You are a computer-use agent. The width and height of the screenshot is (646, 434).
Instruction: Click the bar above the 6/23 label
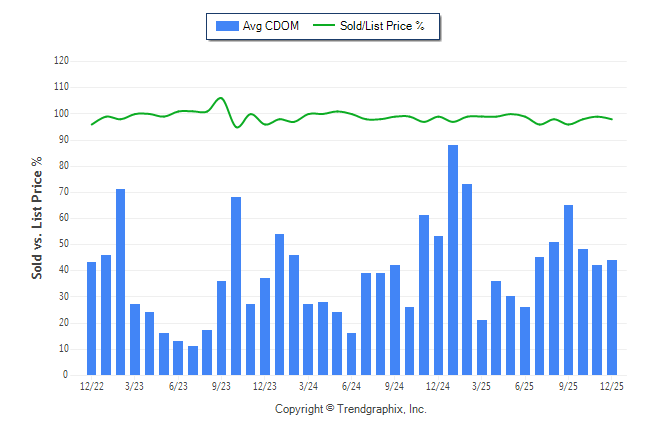pyautogui.click(x=178, y=358)
